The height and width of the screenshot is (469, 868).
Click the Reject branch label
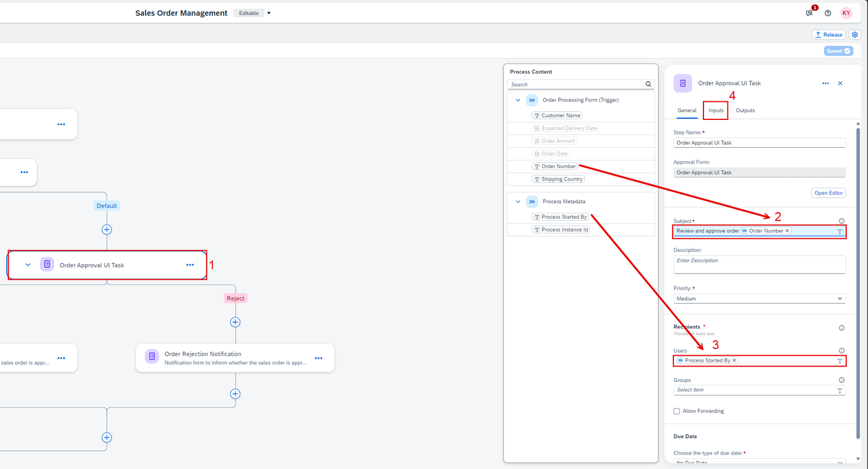coord(236,298)
